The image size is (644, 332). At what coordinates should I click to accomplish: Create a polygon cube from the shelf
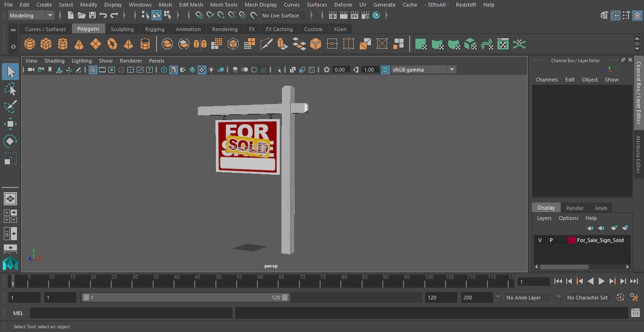point(46,44)
